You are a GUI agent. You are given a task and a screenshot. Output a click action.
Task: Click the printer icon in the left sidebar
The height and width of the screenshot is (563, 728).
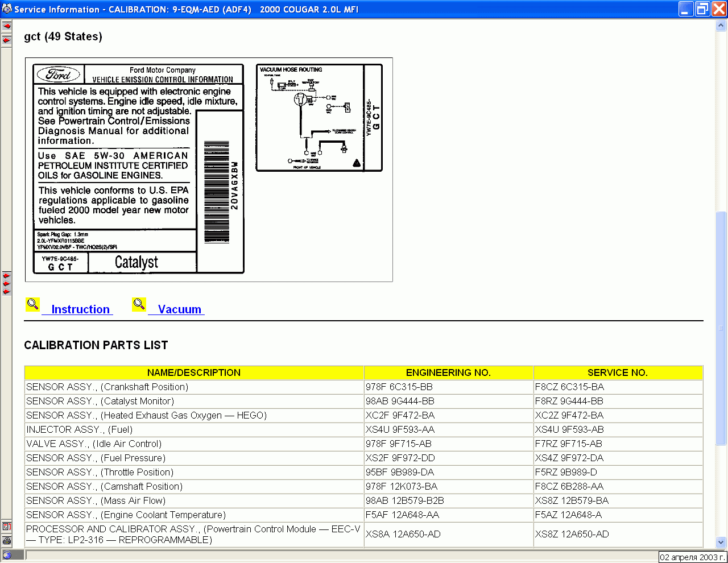pos(6,540)
